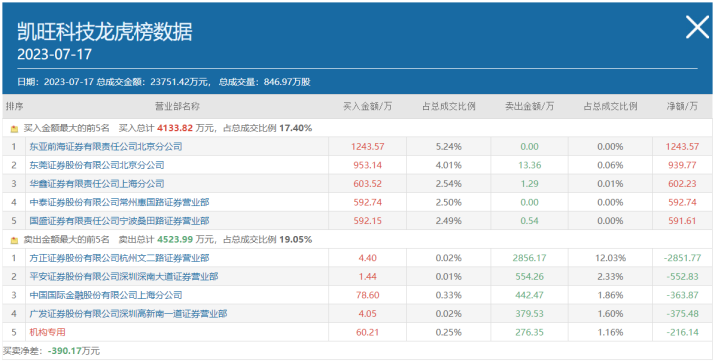Click the 买入金额/万 column header

pyautogui.click(x=368, y=107)
